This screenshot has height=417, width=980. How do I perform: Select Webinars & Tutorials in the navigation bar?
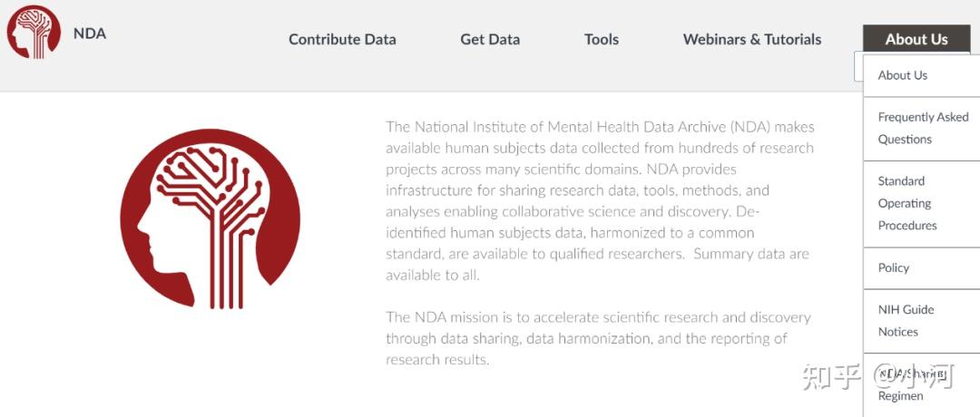pos(752,39)
